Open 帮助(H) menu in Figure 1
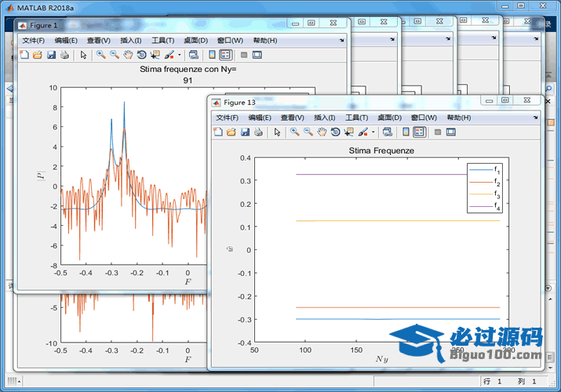 click(x=265, y=41)
